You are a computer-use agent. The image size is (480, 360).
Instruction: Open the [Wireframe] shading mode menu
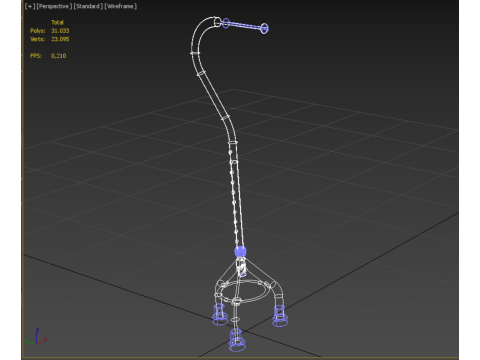pyautogui.click(x=121, y=6)
